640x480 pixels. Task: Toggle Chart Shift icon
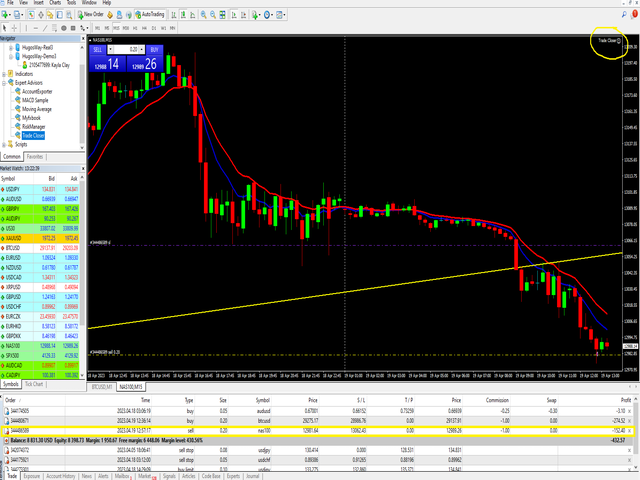tap(244, 15)
